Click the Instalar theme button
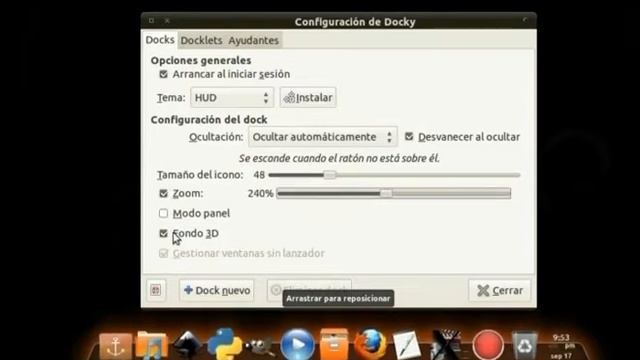The height and width of the screenshot is (360, 640). point(308,98)
